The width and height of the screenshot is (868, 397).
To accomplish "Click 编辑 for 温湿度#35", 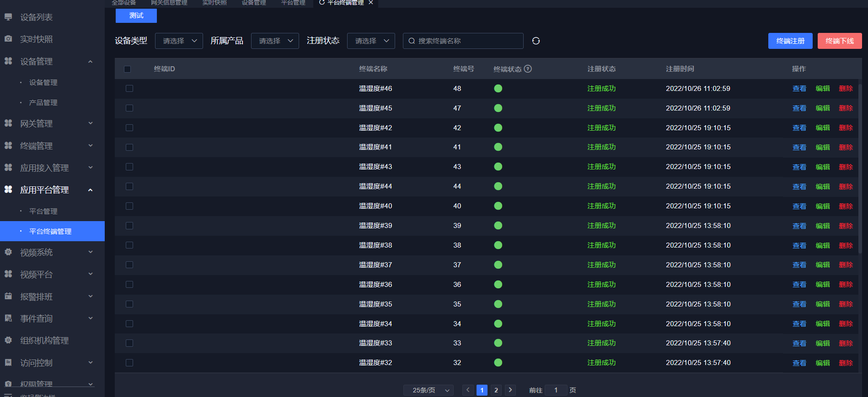I will click(x=823, y=304).
